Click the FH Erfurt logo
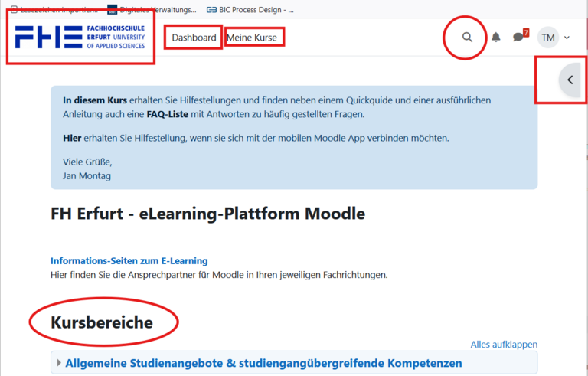This screenshot has height=376, width=588. [x=80, y=37]
